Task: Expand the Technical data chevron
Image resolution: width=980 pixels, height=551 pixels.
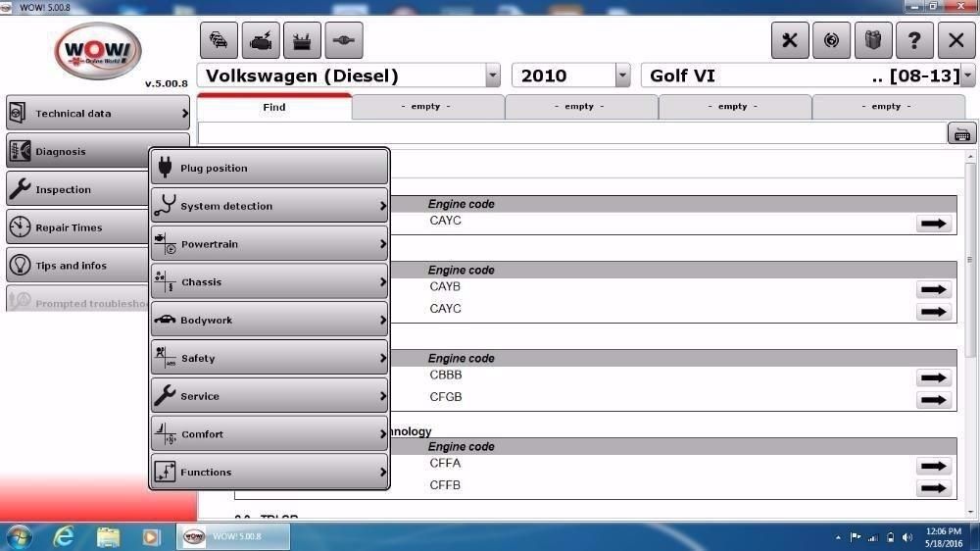Action: coord(185,113)
